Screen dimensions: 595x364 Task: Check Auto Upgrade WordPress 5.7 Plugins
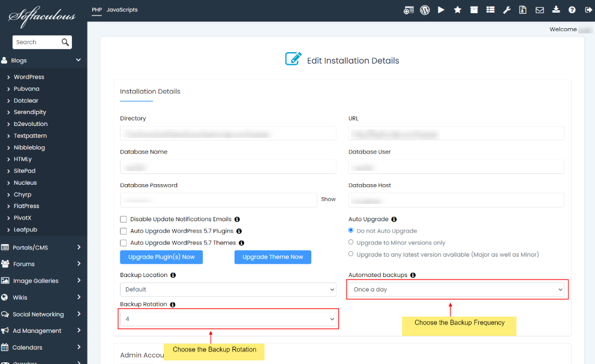[124, 231]
